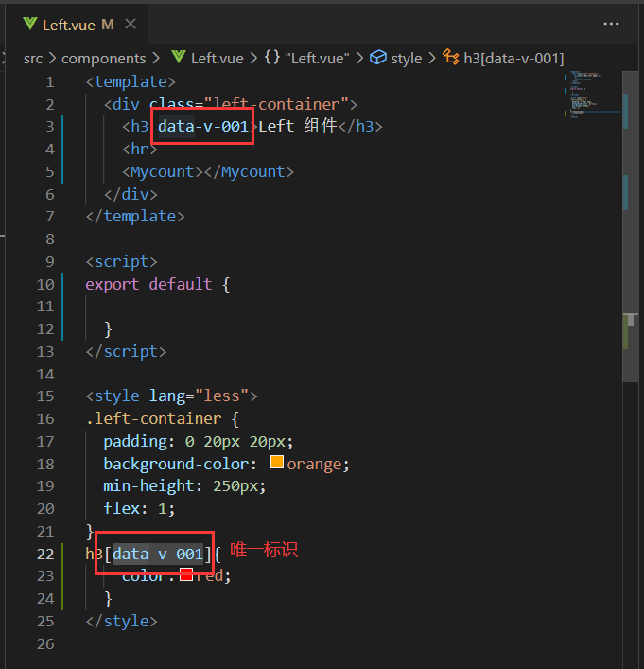Image resolution: width=644 pixels, height=669 pixels.
Task: Click the flex property on line 20
Action: [x=122, y=509]
